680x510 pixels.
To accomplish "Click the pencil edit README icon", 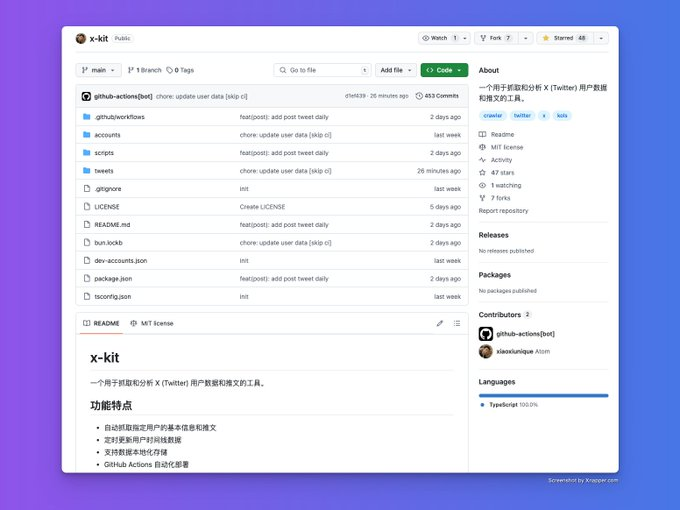I will coord(439,323).
